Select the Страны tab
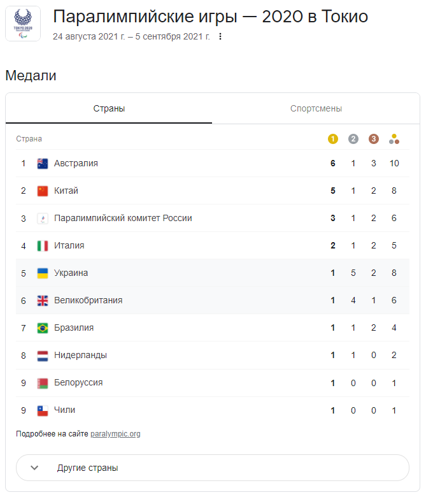Screen dimensions: 433x504 click(x=109, y=108)
